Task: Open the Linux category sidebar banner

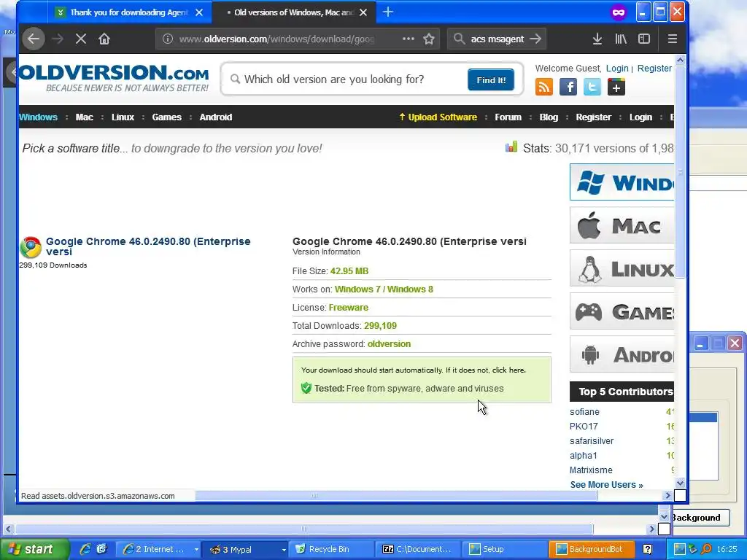Action: coord(622,268)
